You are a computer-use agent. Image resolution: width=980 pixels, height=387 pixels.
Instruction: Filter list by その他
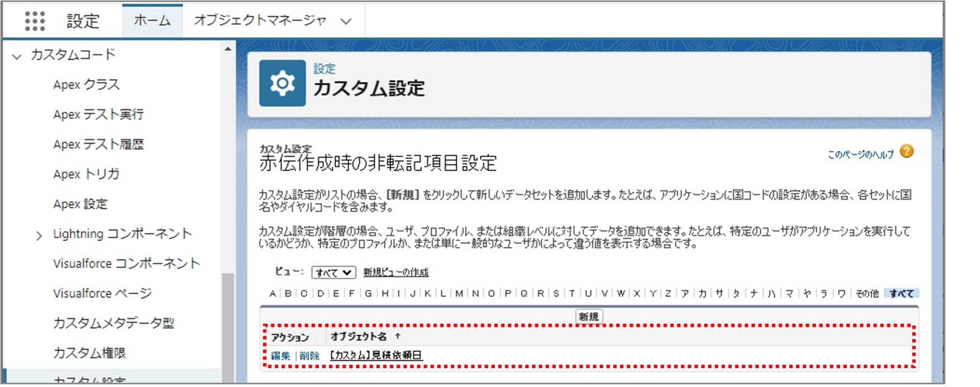click(x=867, y=293)
